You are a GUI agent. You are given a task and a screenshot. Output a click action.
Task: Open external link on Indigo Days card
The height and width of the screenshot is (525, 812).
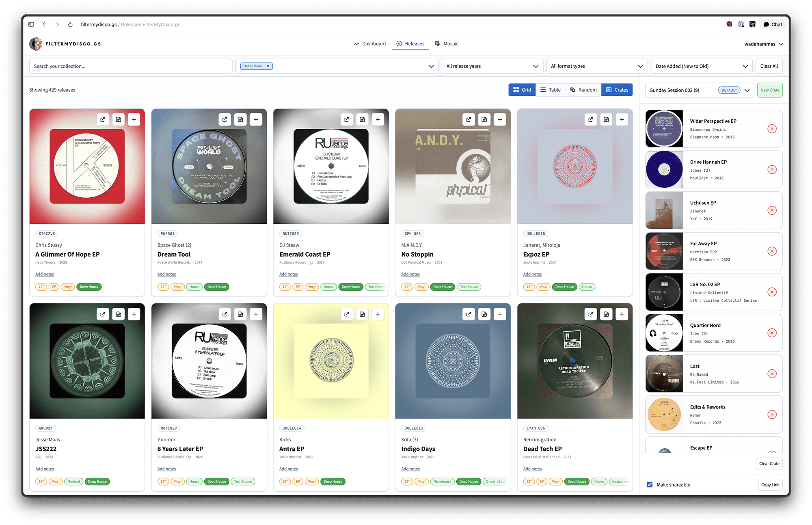pos(469,314)
